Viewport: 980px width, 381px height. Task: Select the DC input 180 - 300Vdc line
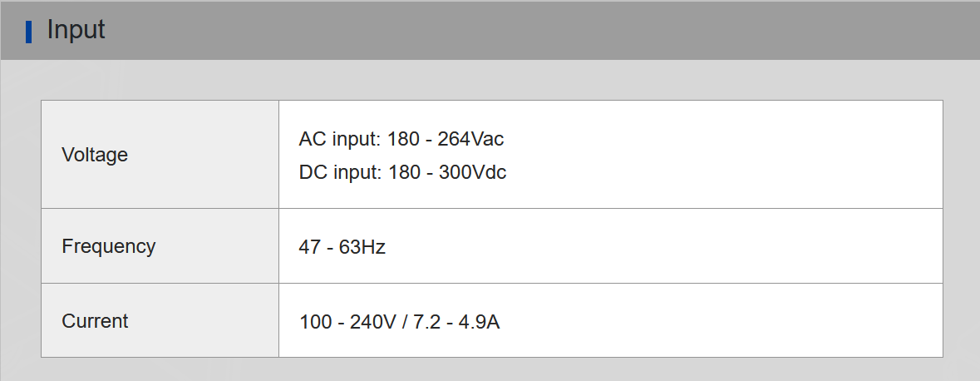pos(402,172)
